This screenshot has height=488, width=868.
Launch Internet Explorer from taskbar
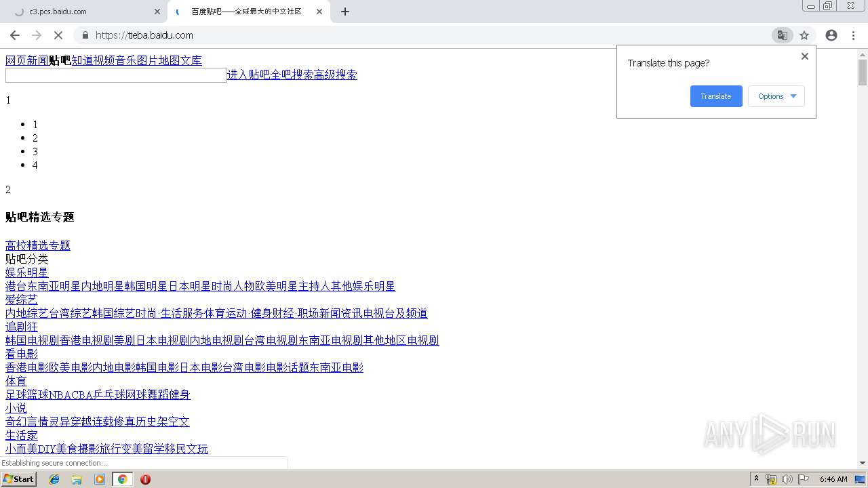click(54, 479)
